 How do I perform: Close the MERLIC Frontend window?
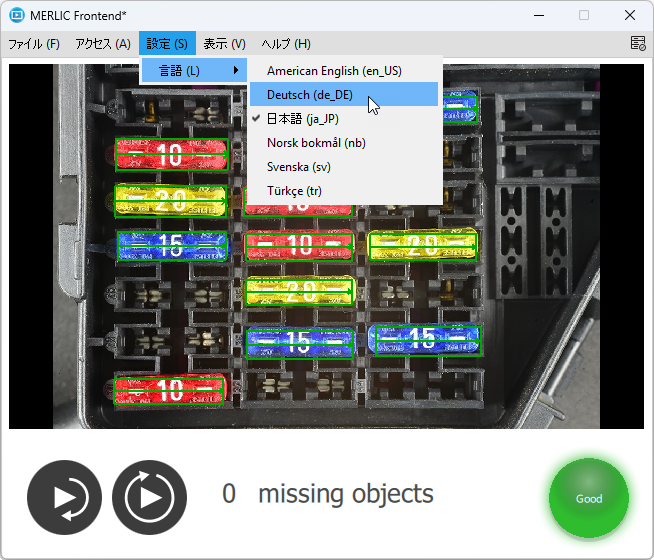[629, 15]
